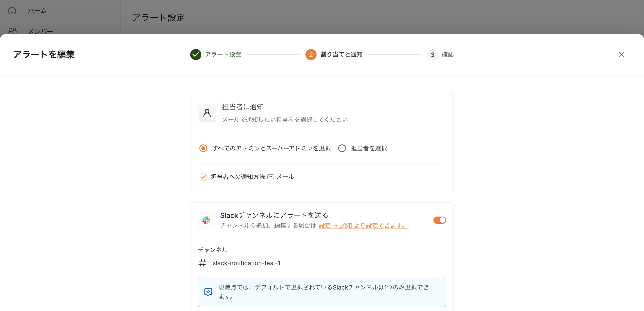This screenshot has height=311, width=644.
Task: Jump to step 3 確認
Action: click(447, 55)
